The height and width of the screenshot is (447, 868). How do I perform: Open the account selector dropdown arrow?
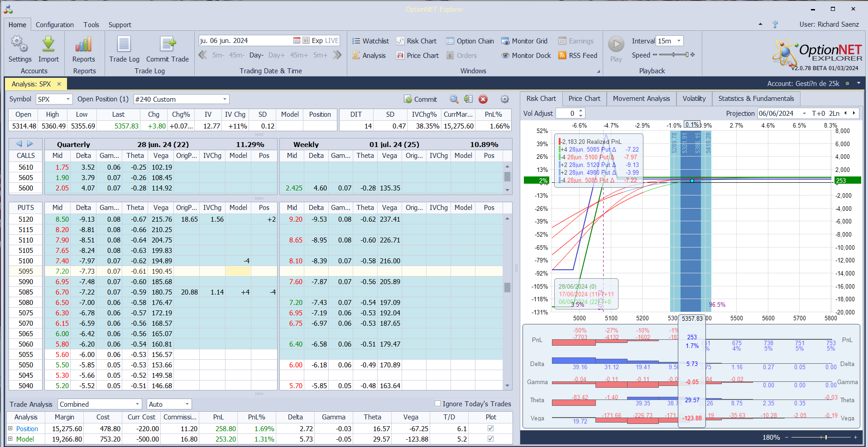pyautogui.click(x=858, y=83)
